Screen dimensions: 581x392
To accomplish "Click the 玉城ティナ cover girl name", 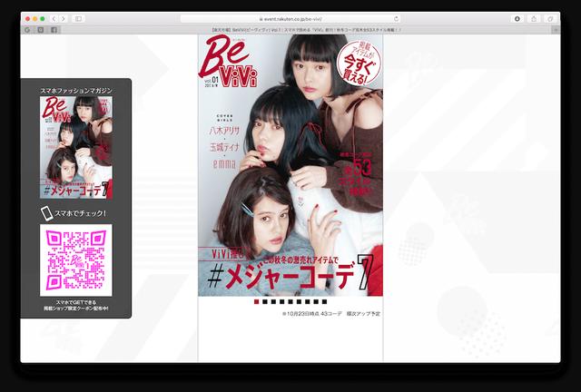I will pos(224,148).
